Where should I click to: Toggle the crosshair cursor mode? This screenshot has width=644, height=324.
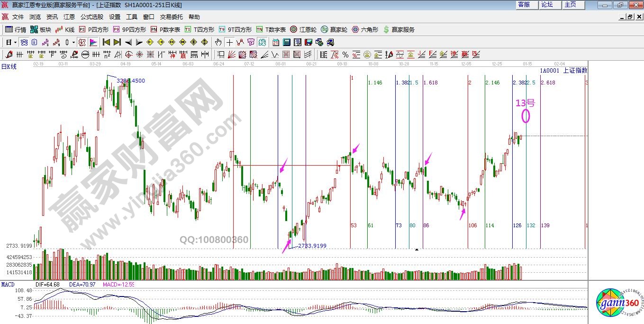[x=229, y=42]
